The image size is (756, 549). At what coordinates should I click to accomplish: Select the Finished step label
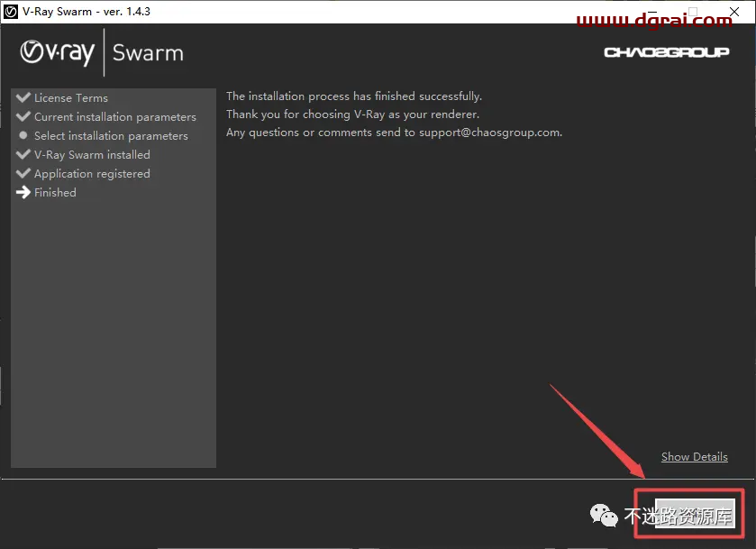[55, 193]
